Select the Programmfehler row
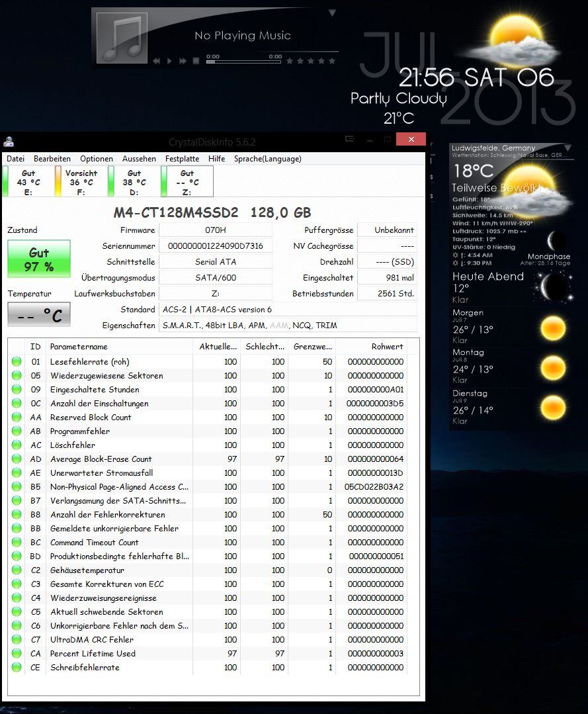The width and height of the screenshot is (588, 714). coord(208,431)
